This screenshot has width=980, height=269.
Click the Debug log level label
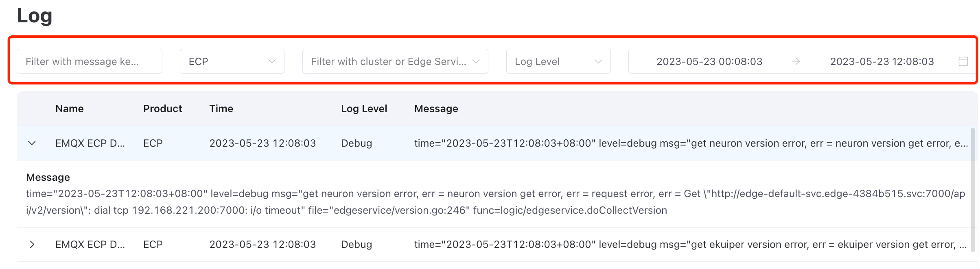(x=356, y=143)
